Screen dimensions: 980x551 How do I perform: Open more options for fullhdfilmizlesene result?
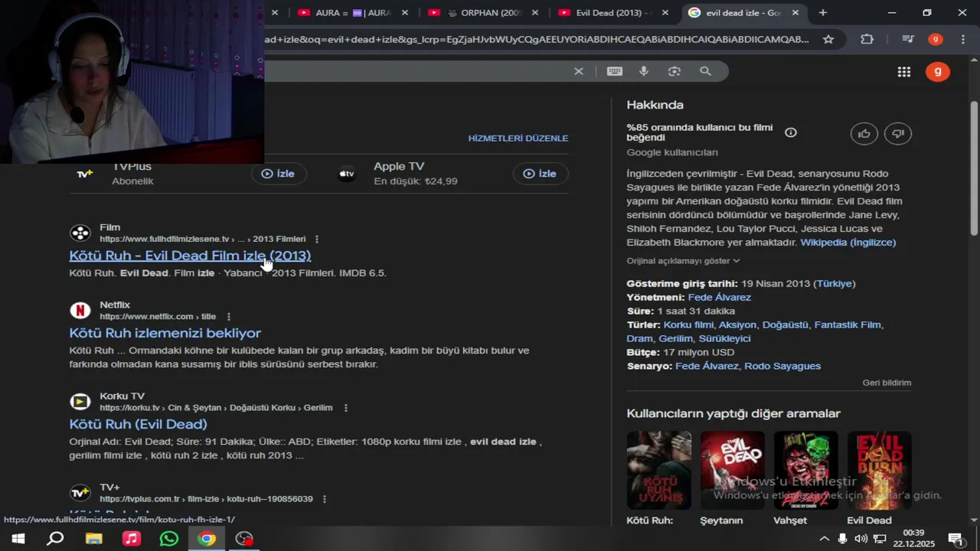pos(317,240)
